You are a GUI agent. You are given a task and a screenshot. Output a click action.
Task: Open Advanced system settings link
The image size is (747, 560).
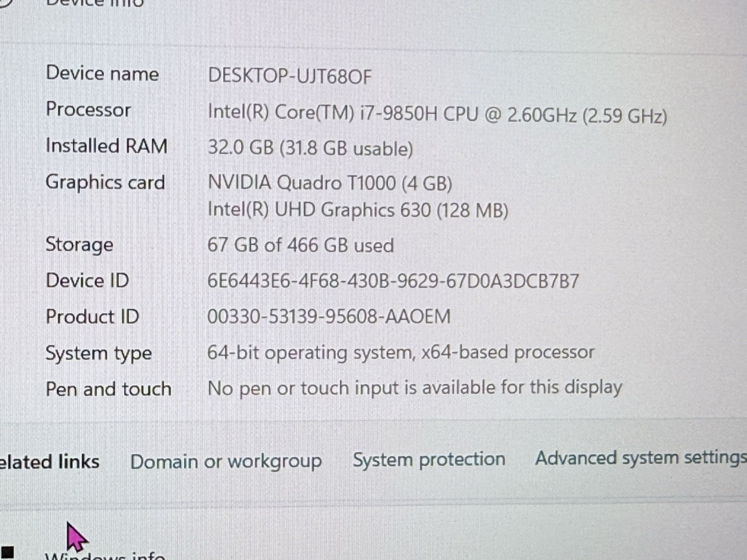tap(641, 458)
